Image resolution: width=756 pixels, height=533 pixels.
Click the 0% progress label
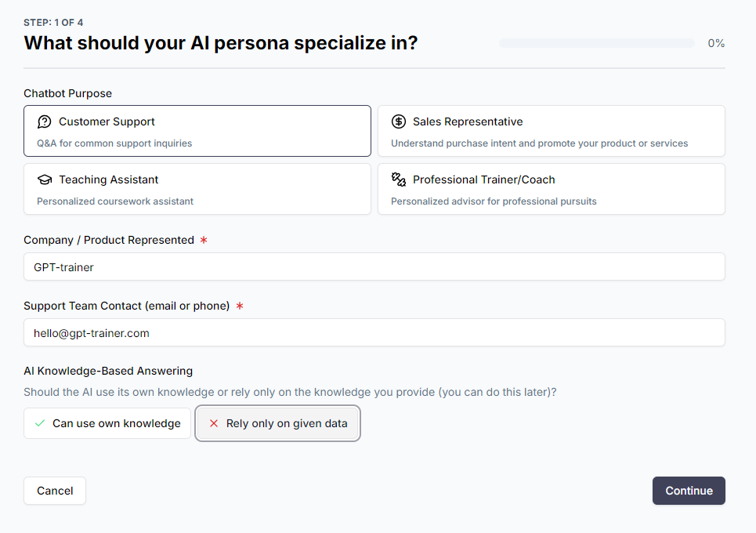pyautogui.click(x=716, y=43)
